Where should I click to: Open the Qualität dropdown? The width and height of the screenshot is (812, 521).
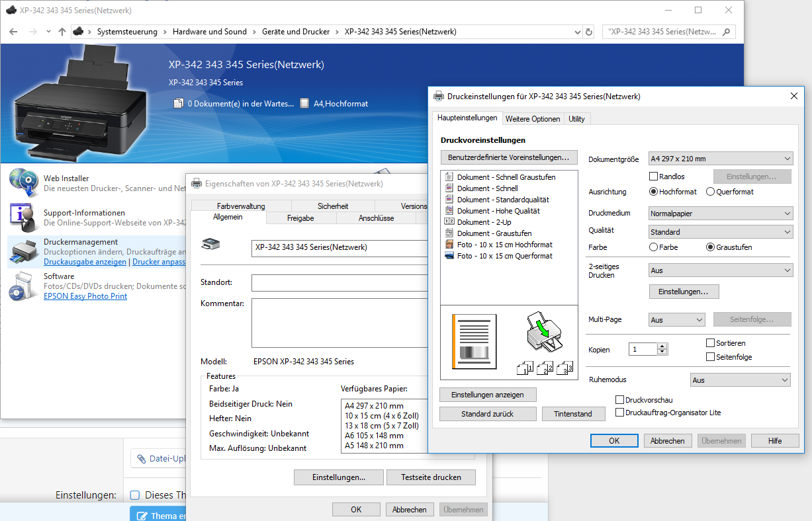click(x=720, y=232)
